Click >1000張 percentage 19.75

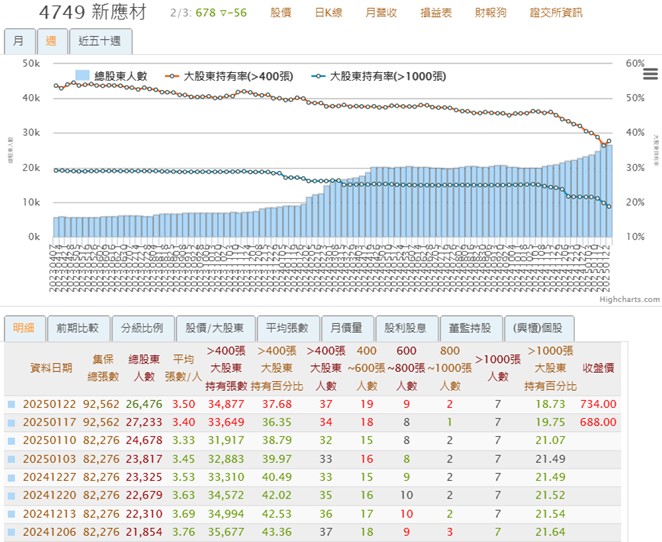[x=550, y=423]
